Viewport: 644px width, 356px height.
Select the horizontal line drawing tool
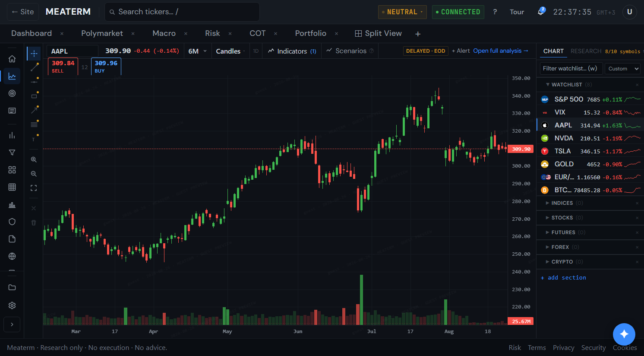click(34, 82)
